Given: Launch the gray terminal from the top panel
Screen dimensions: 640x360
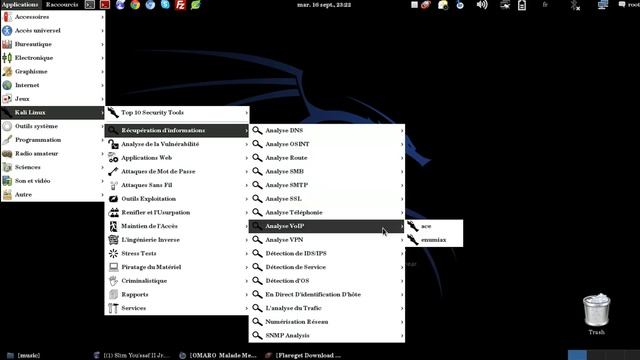Looking at the screenshot, I should (x=90, y=5).
